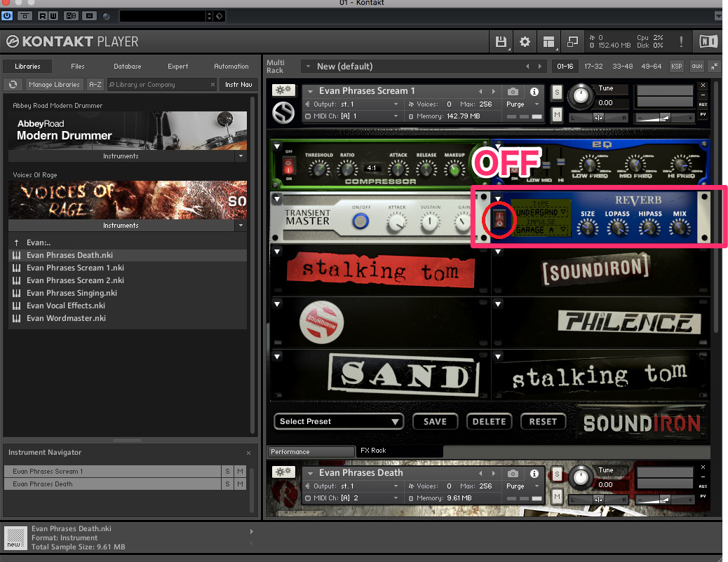The height and width of the screenshot is (562, 728).
Task: Click the snapshot camera icon
Action: (x=513, y=92)
